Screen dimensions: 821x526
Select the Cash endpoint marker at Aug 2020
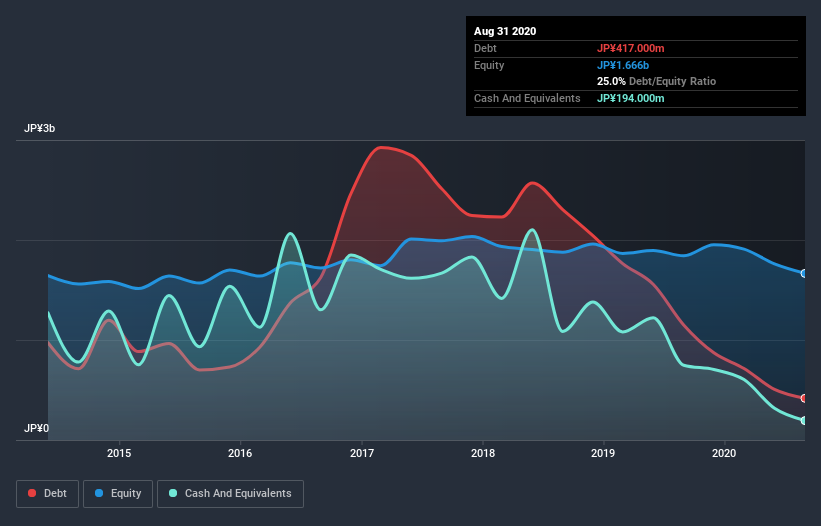click(804, 420)
